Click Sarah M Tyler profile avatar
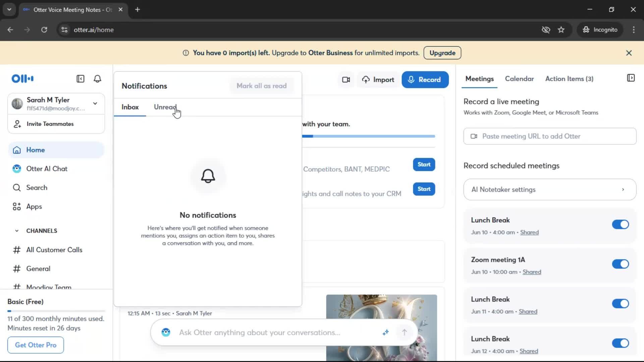Image resolution: width=644 pixels, height=362 pixels. tap(17, 104)
